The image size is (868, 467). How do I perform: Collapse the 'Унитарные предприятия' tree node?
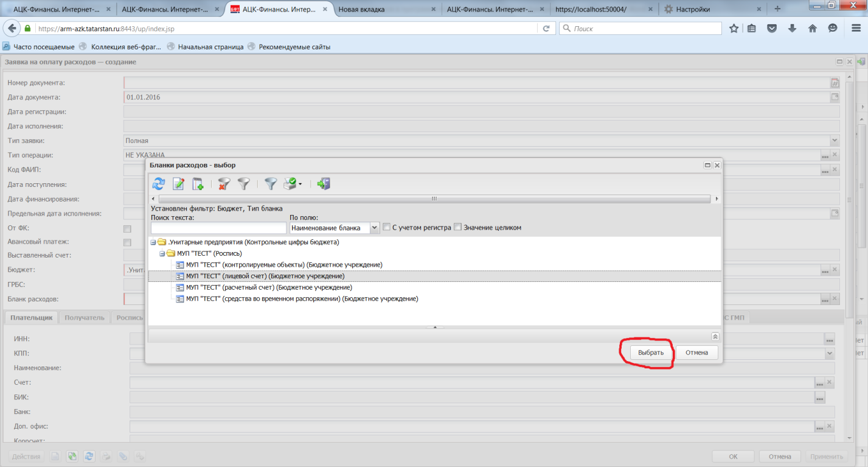click(x=153, y=242)
